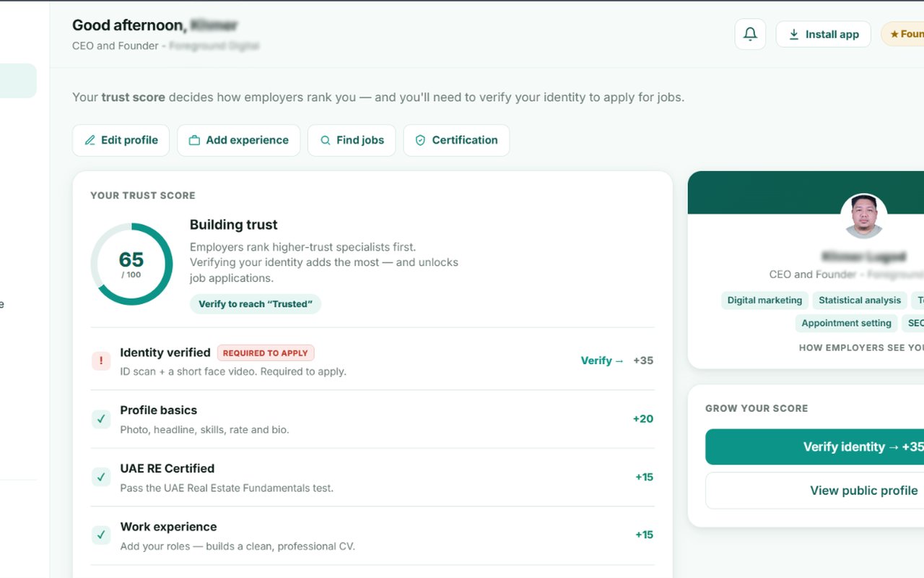
Task: Click the Founder star badge
Action: click(x=903, y=34)
